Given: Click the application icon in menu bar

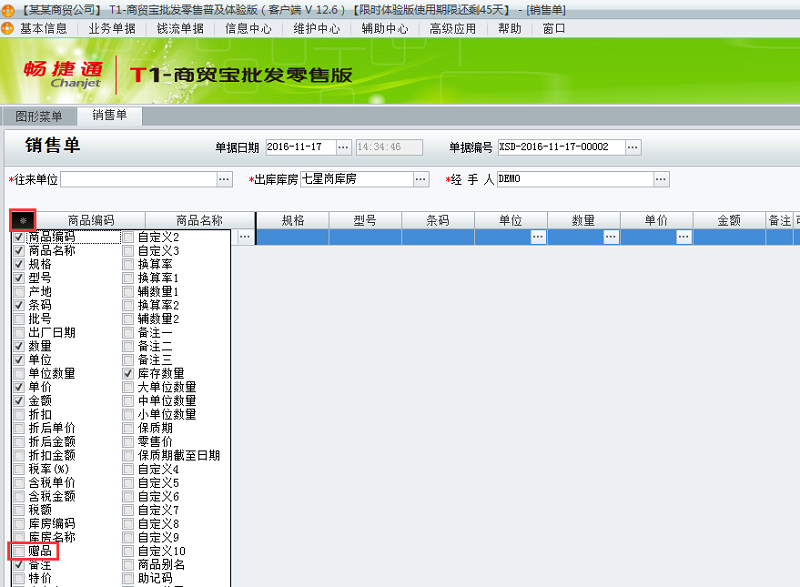Looking at the screenshot, I should 7,29.
